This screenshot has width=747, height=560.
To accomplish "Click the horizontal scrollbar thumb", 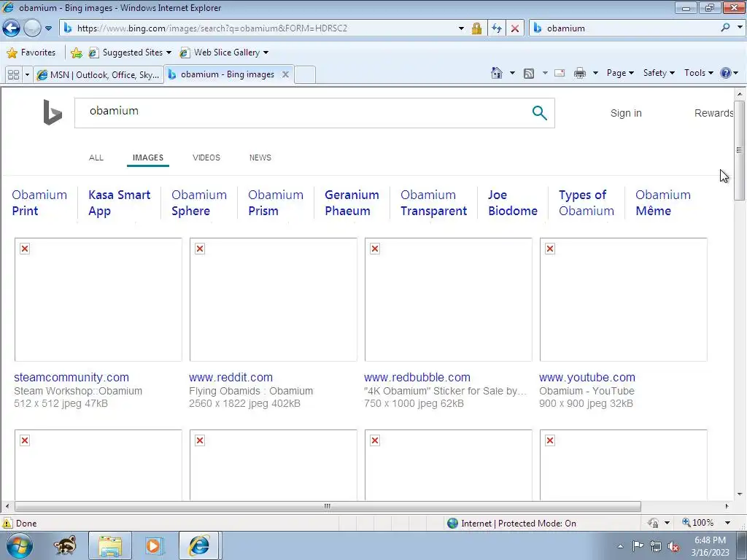I will coord(328,506).
